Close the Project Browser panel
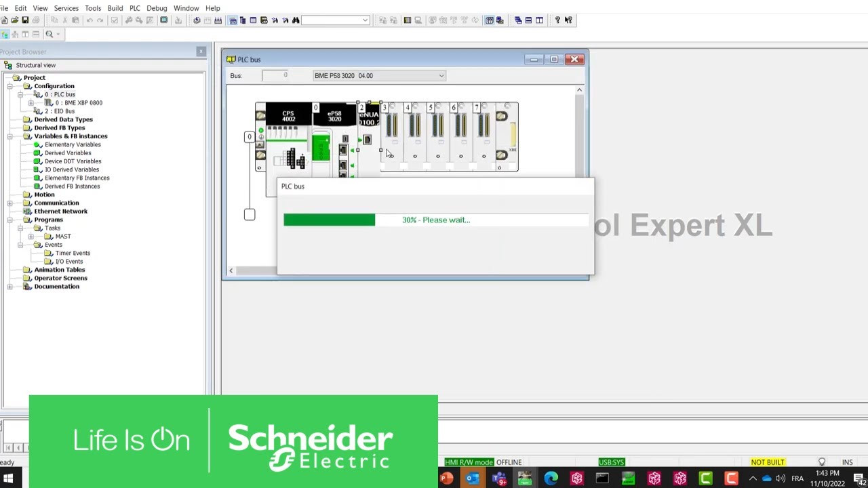The height and width of the screenshot is (488, 868). click(201, 52)
